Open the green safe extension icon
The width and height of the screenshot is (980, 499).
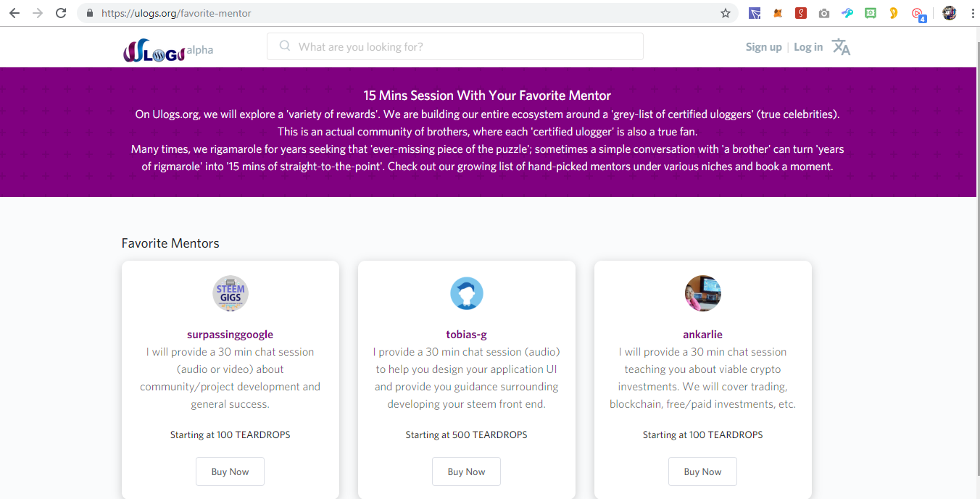[871, 13]
